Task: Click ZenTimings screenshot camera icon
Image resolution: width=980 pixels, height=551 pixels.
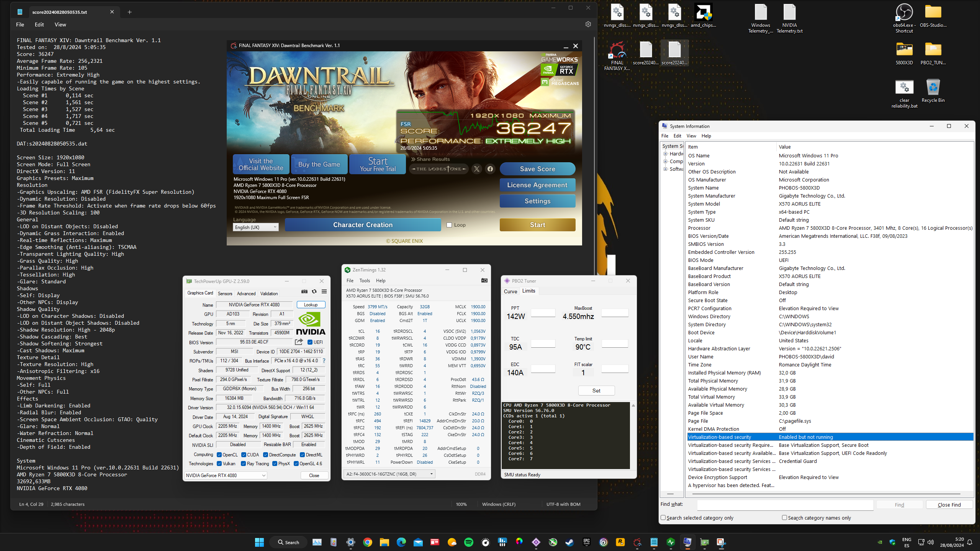Action: point(484,280)
